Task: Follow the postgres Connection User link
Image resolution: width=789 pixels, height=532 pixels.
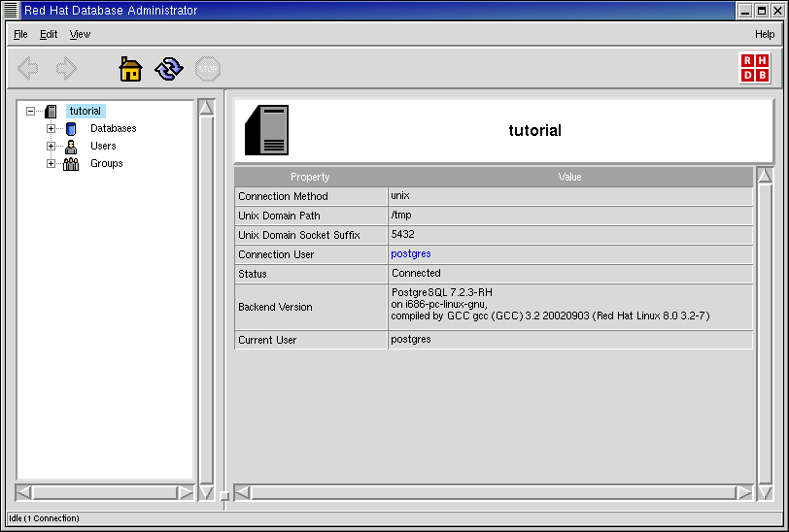Action: [411, 253]
